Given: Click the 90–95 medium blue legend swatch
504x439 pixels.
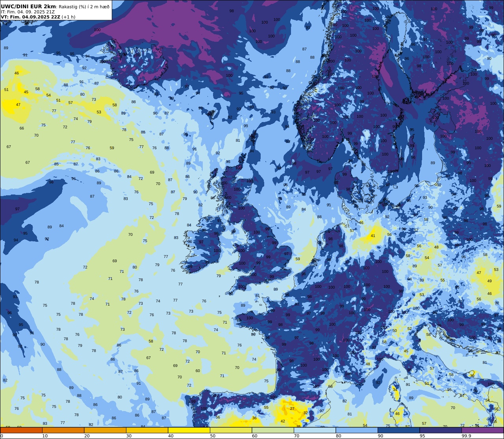Looking at the screenshot, I should tap(398, 430).
